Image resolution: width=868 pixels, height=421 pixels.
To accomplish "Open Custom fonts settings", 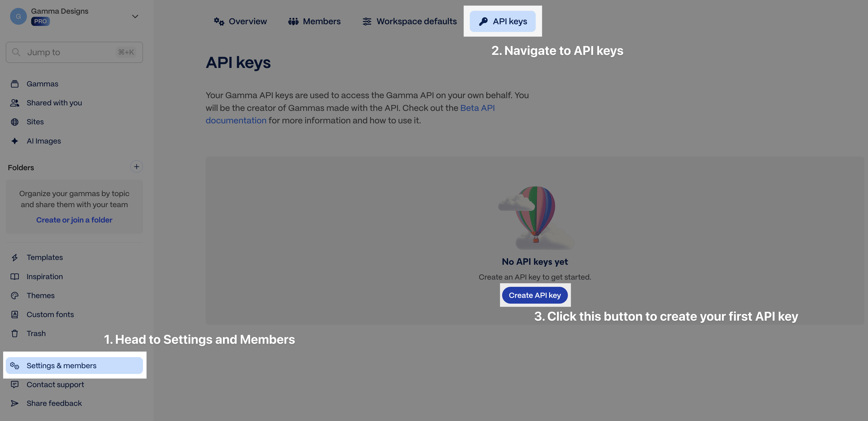I will [50, 314].
